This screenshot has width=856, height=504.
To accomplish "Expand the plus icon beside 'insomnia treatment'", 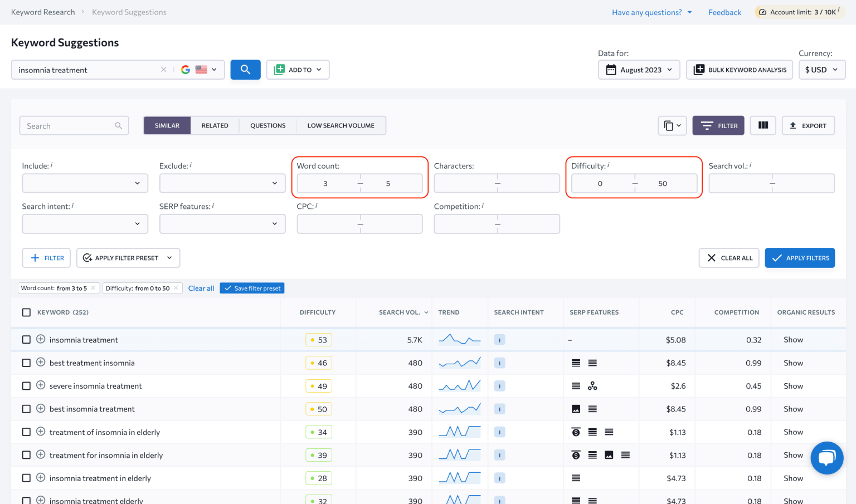I will [x=40, y=339].
